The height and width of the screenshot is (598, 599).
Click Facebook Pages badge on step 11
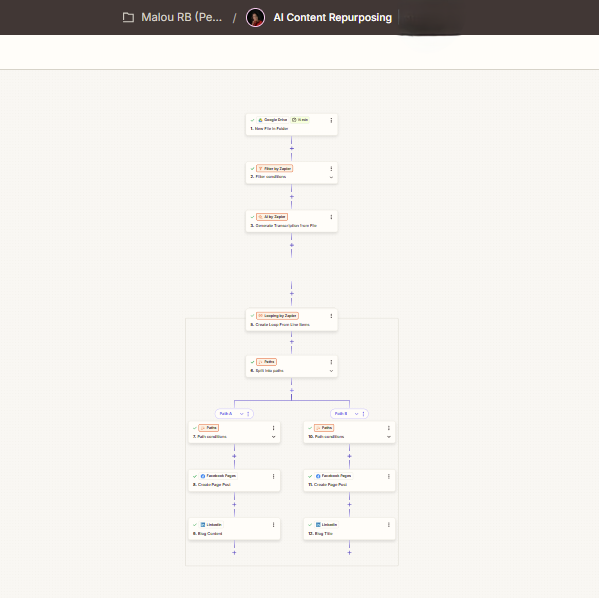click(x=333, y=476)
